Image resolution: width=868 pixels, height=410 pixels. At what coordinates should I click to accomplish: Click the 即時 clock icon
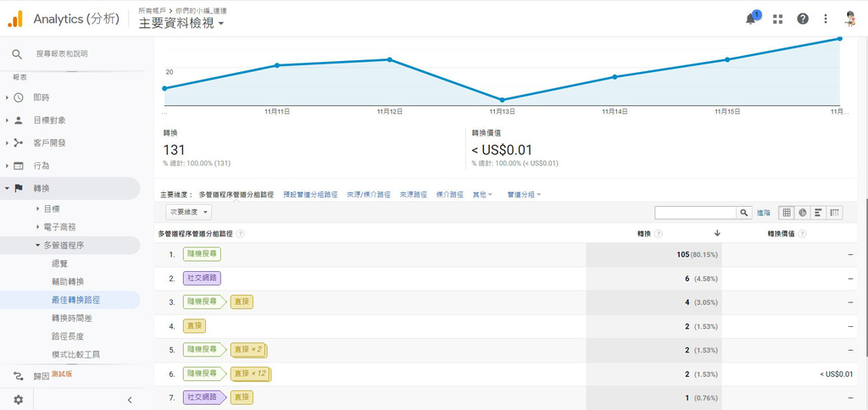click(x=19, y=97)
